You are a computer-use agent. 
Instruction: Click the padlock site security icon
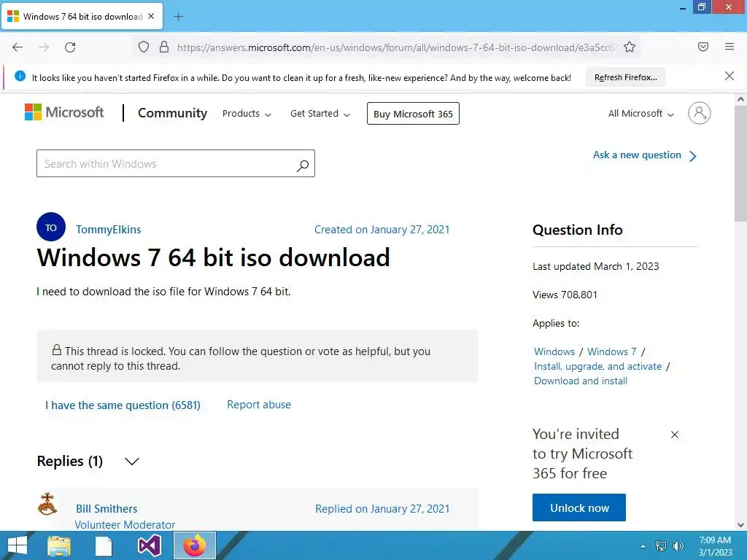tap(164, 47)
